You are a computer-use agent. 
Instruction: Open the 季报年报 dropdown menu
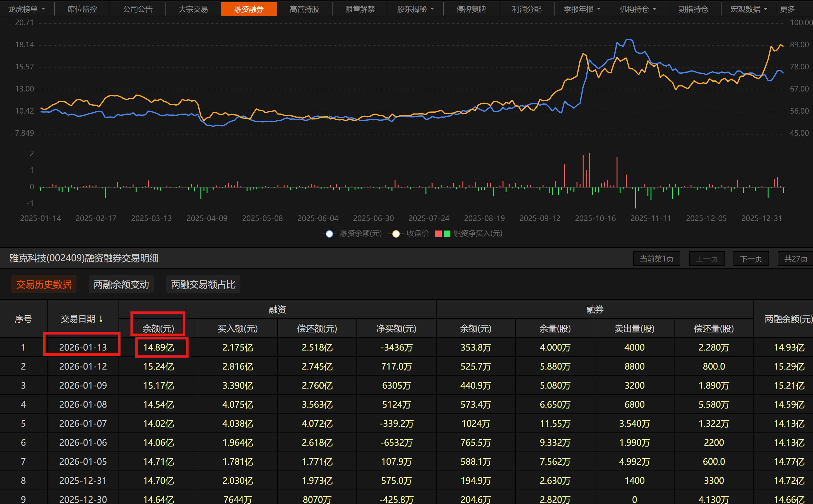tap(599, 9)
